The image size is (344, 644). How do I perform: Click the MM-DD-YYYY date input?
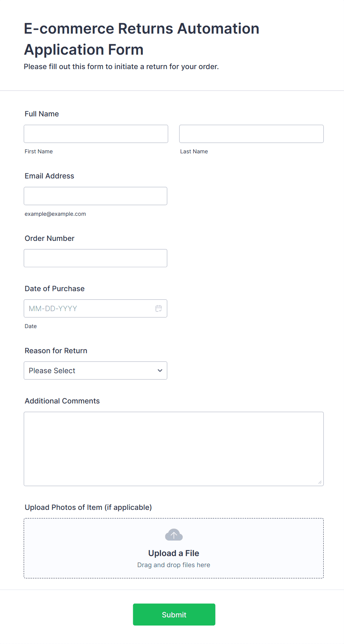pos(89,309)
